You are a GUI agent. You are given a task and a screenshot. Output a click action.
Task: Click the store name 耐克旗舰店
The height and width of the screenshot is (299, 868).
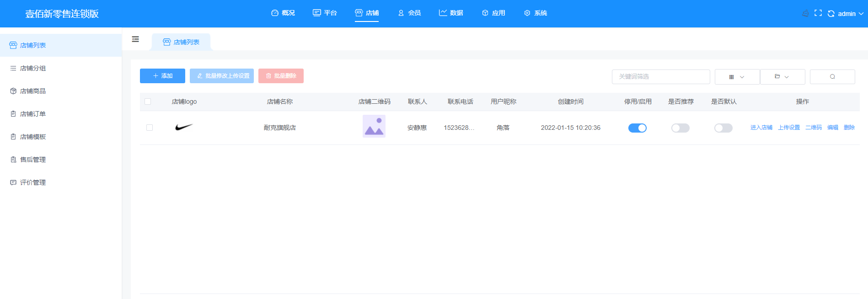(280, 128)
